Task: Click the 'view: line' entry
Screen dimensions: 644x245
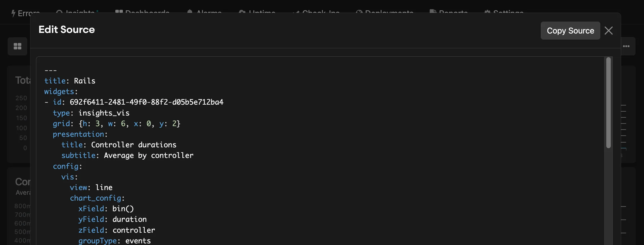Action: pyautogui.click(x=91, y=188)
